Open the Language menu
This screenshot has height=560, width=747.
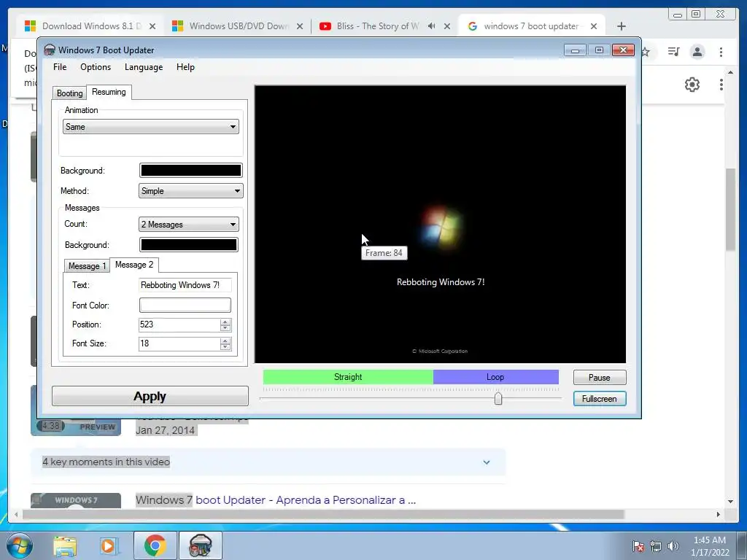(x=144, y=67)
